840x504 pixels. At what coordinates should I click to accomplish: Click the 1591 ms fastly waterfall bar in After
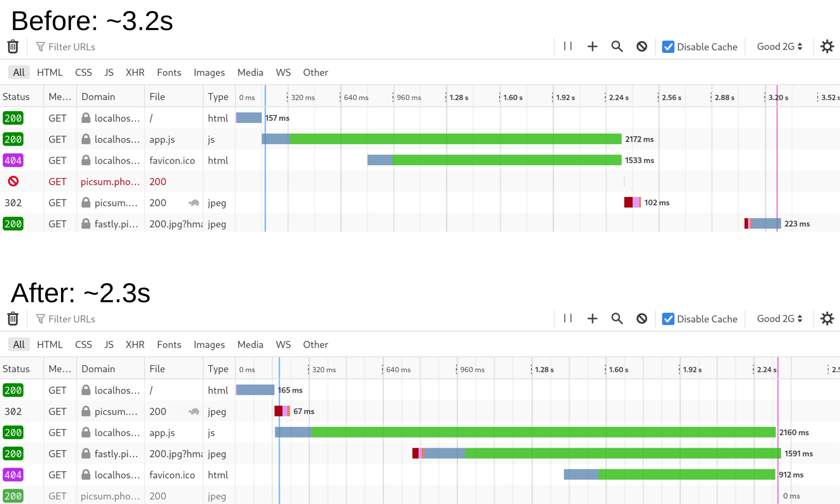597,453
